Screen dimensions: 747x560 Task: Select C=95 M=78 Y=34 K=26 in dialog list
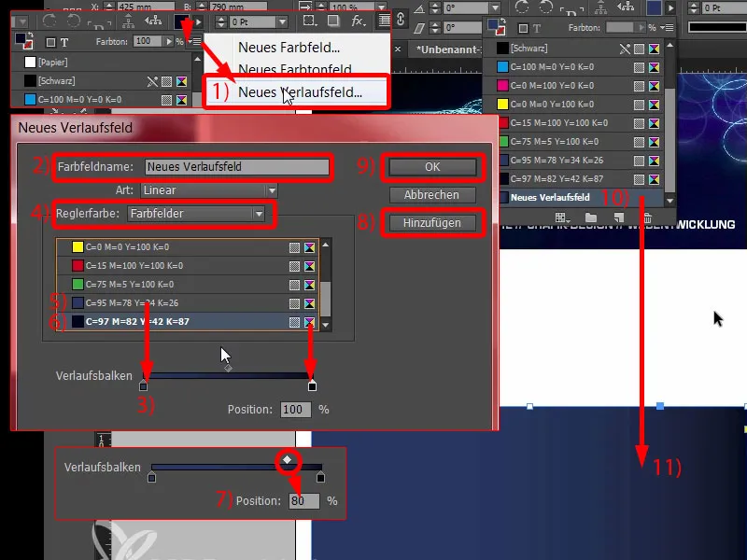pyautogui.click(x=188, y=302)
